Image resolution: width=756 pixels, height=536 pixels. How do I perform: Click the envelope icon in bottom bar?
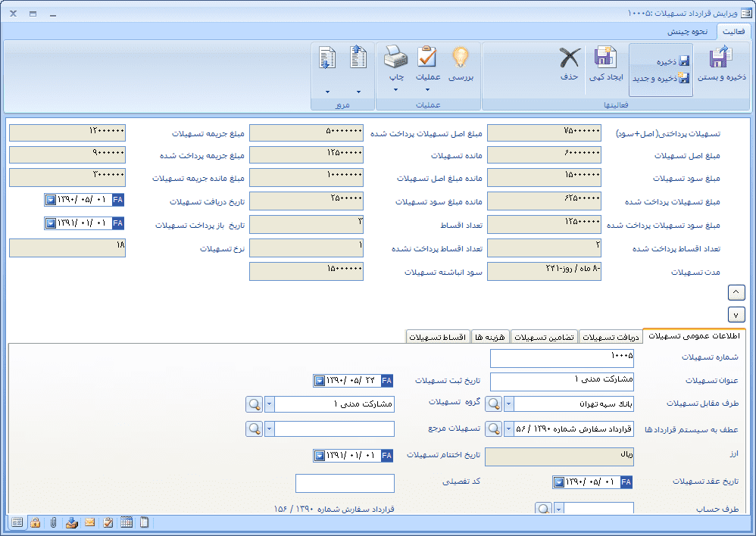[x=89, y=522]
